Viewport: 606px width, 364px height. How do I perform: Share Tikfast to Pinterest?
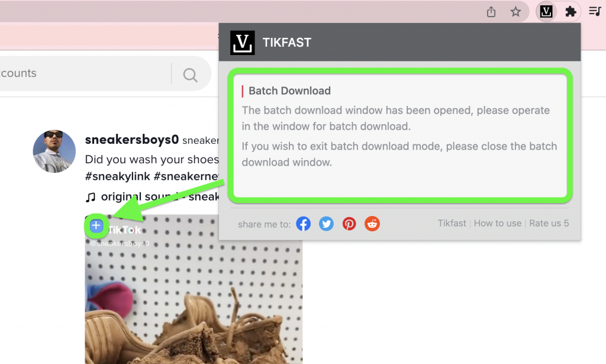pyautogui.click(x=349, y=224)
